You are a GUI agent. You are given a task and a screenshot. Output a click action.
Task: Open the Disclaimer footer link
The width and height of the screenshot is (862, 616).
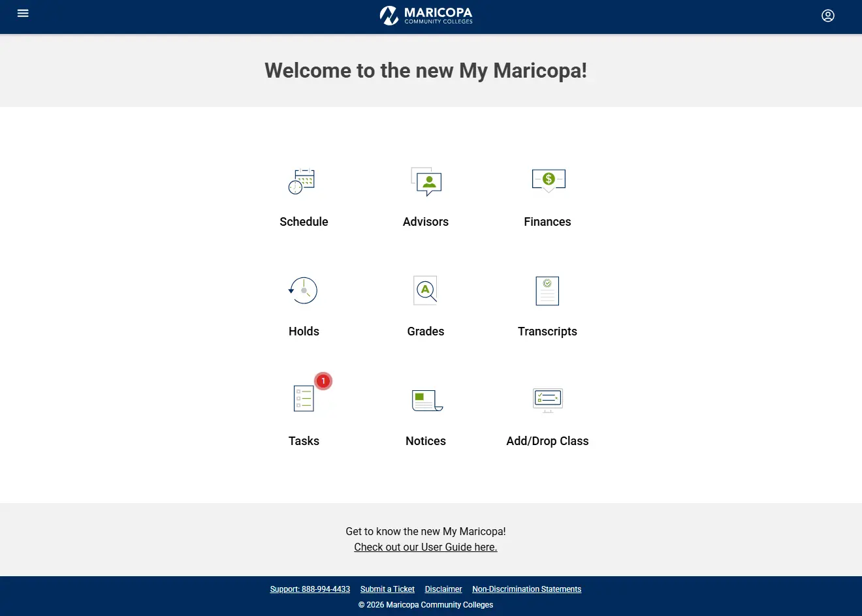443,589
